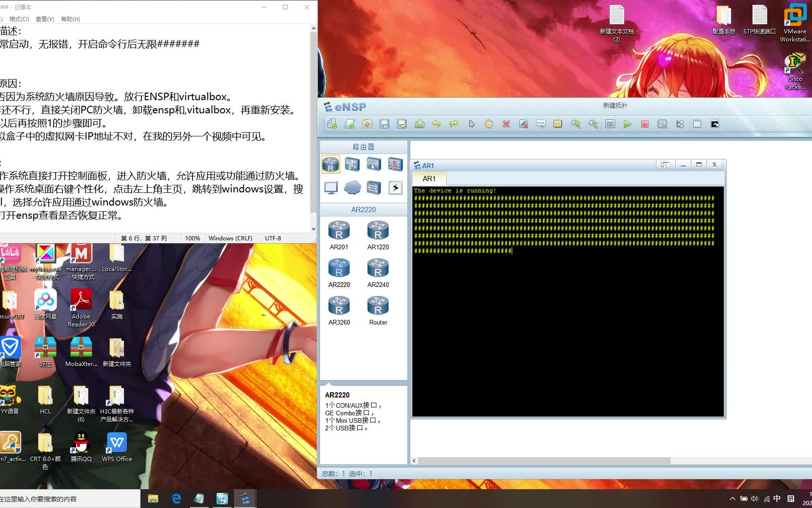812x508 pixels.
Task: Start devices with the green play button
Action: click(627, 124)
